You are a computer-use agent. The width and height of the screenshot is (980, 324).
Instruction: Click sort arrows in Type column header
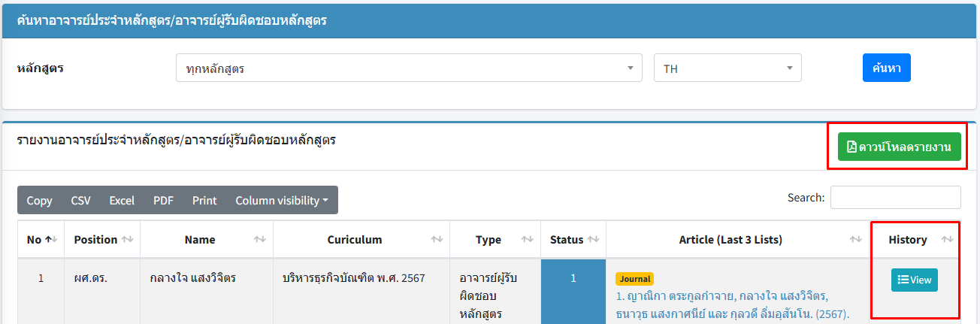click(x=528, y=239)
